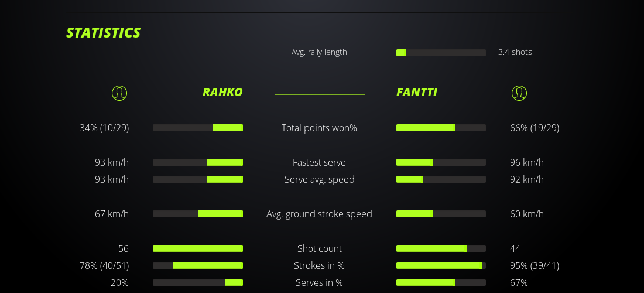Select the RAHKO player name
This screenshot has width=644, height=293.
tap(222, 92)
